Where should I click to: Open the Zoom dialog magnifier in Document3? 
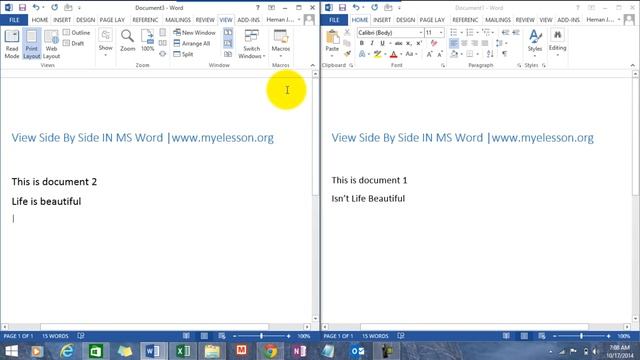[x=127, y=41]
